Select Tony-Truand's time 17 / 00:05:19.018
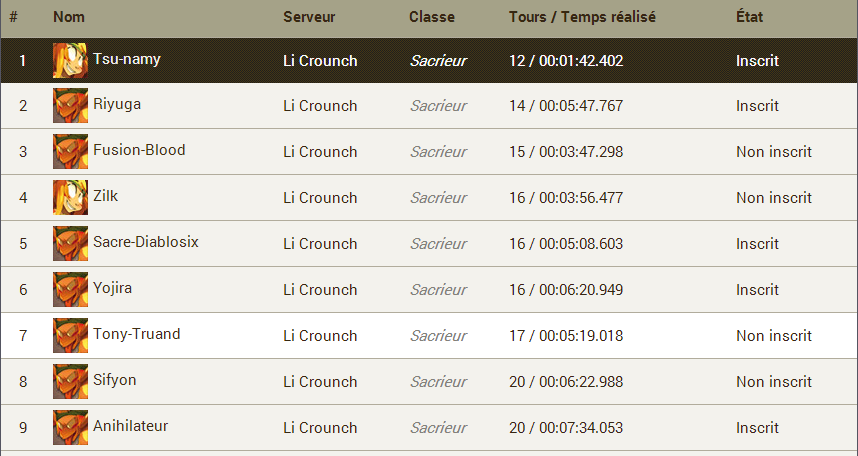 click(x=566, y=336)
